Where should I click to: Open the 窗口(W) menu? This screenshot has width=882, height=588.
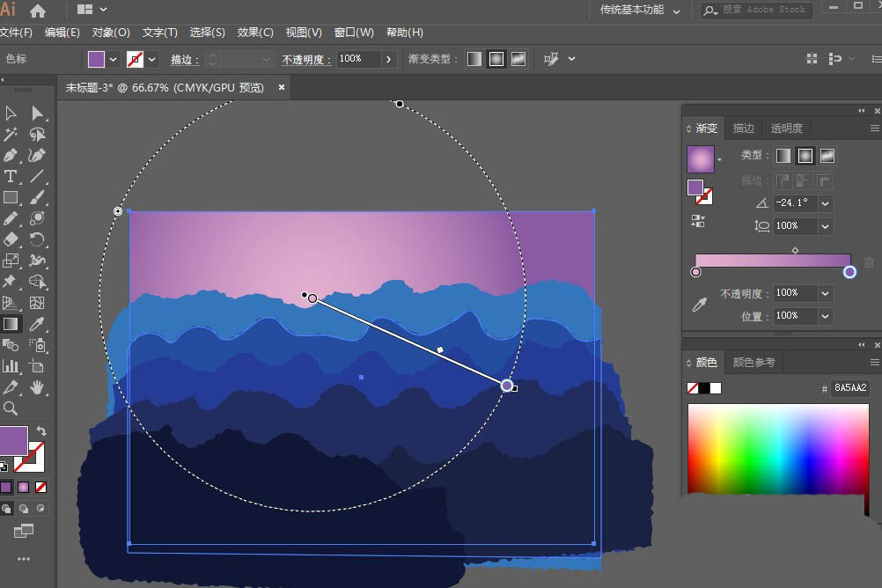click(x=354, y=33)
